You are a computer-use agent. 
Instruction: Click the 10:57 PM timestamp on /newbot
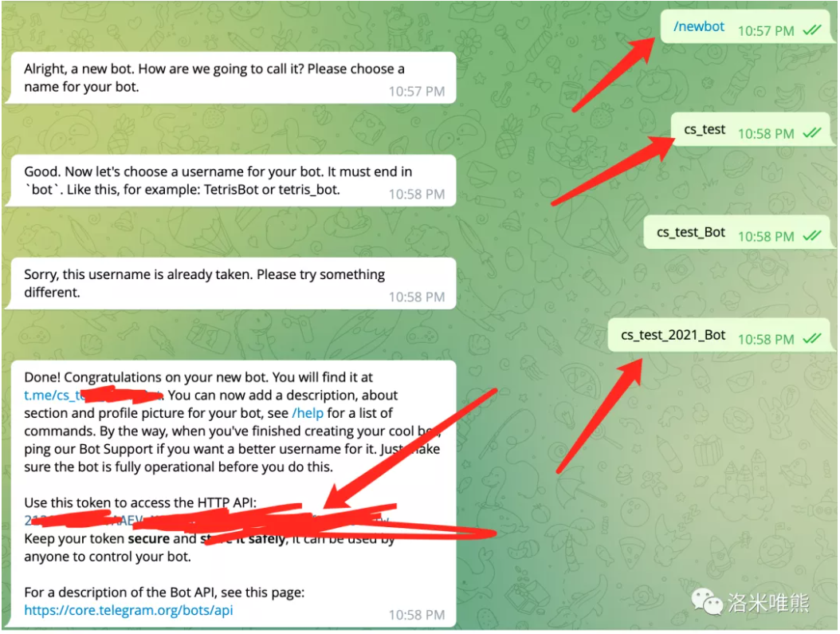[766, 31]
